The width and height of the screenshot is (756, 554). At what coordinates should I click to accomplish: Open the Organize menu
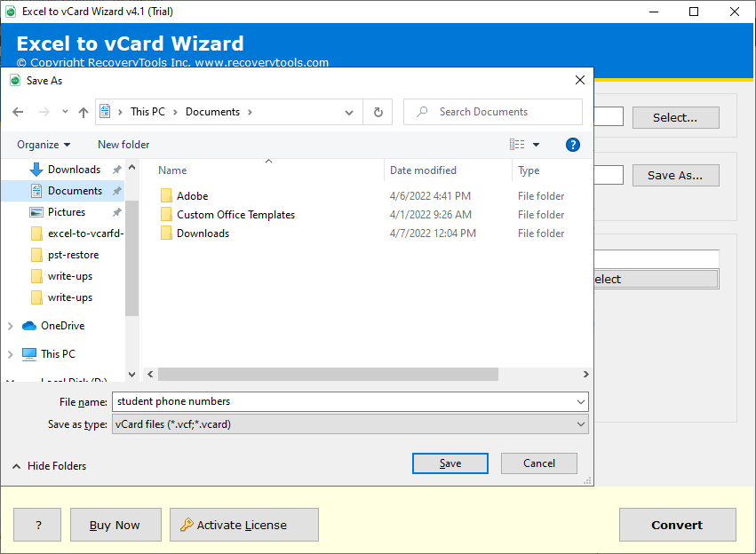click(44, 145)
